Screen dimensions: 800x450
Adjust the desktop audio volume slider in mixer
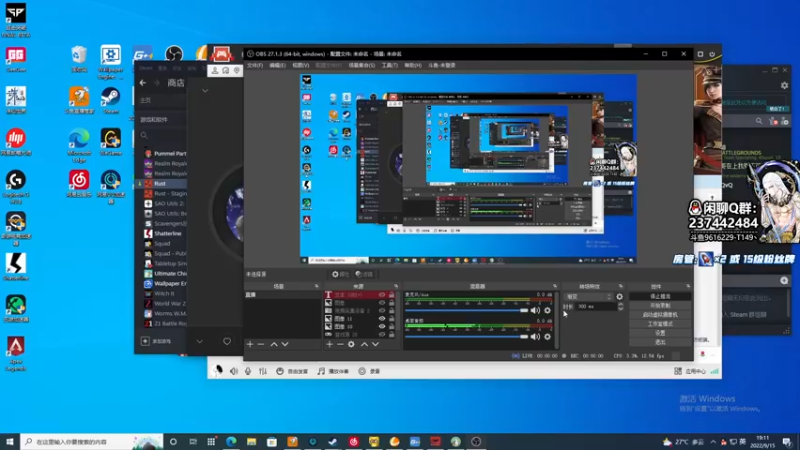pyautogui.click(x=466, y=337)
